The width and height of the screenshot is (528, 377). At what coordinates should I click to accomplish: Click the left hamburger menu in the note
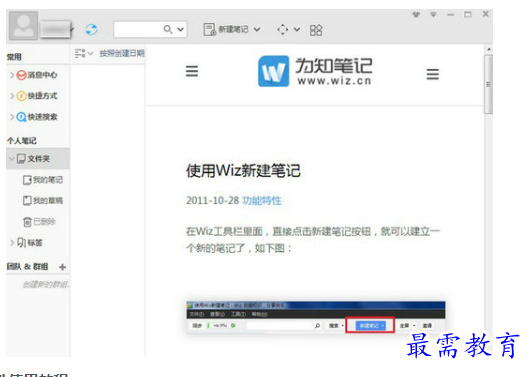tap(192, 71)
